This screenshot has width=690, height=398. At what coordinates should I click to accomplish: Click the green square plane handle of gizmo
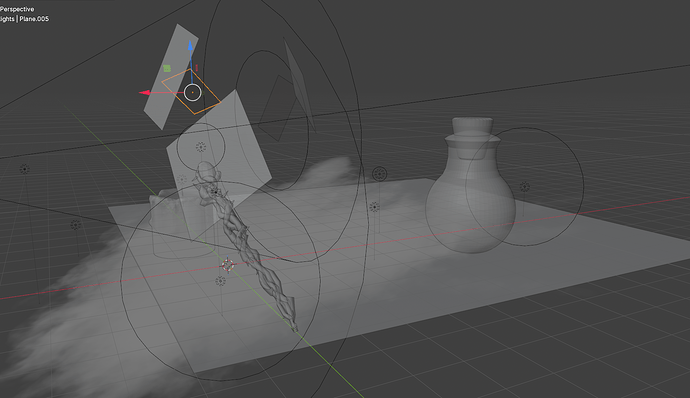pyautogui.click(x=167, y=68)
